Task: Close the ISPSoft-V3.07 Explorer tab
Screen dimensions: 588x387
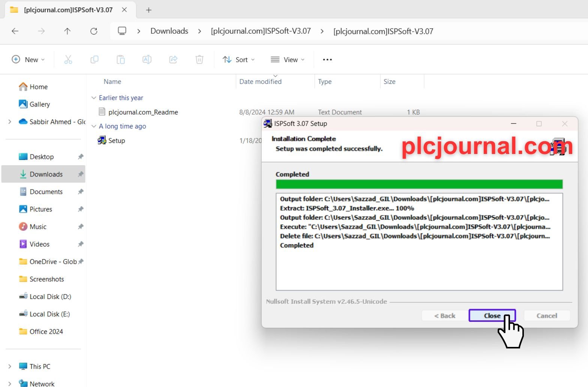Action: [x=124, y=10]
